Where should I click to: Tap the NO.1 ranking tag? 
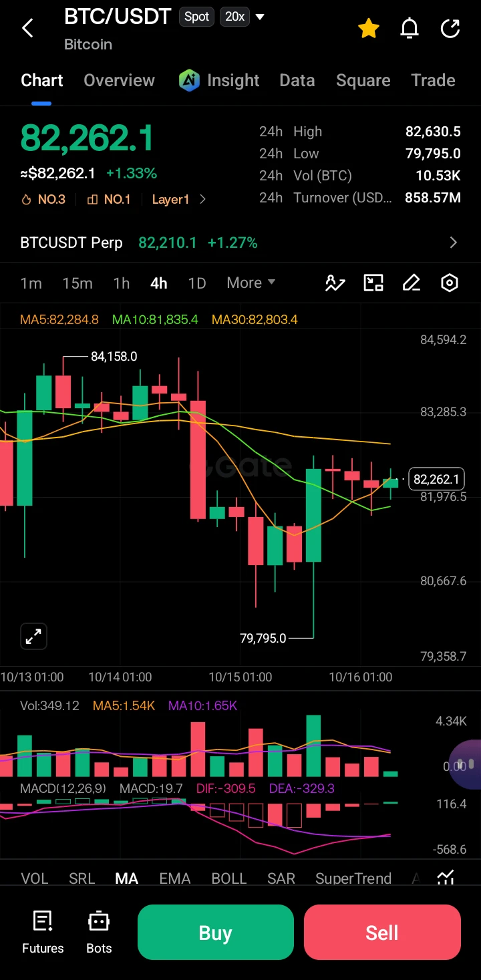point(108,199)
